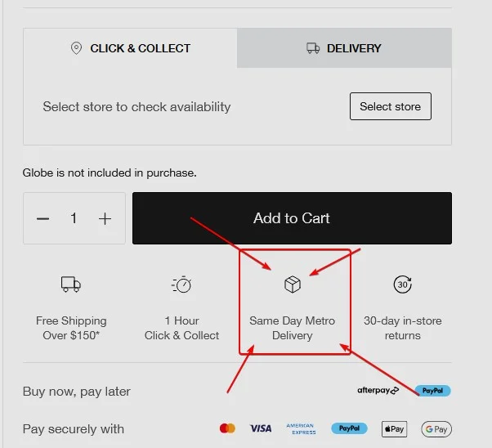
Task: Click the quantity number field
Action: 74,218
